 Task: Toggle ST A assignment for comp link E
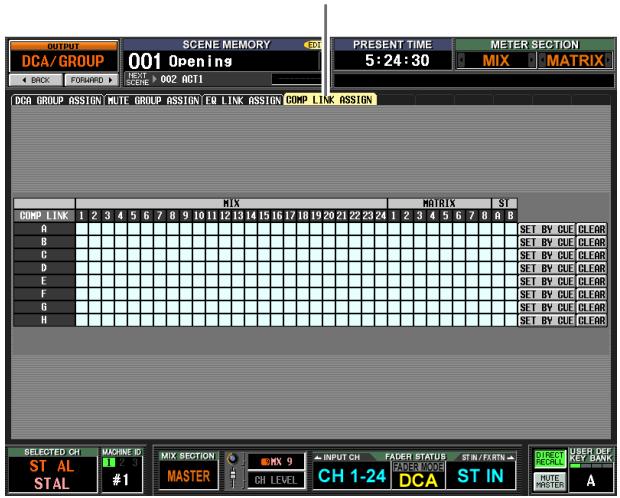tap(498, 281)
